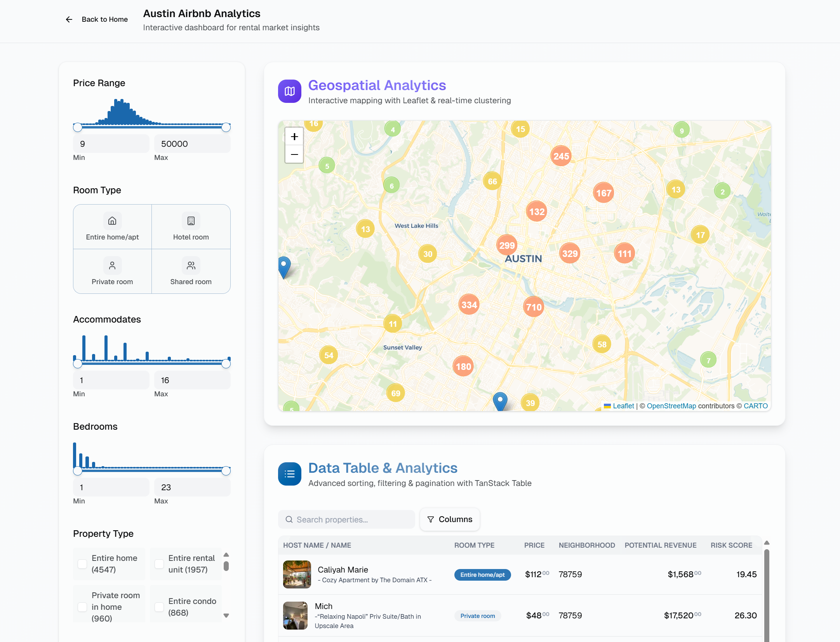Zoom in on the map
840x642 pixels.
[294, 137]
